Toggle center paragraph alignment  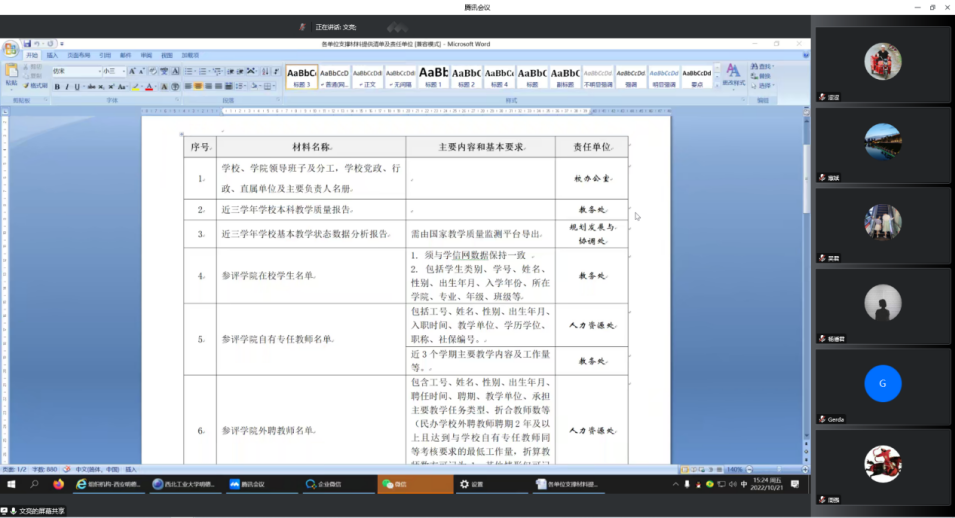tap(198, 87)
